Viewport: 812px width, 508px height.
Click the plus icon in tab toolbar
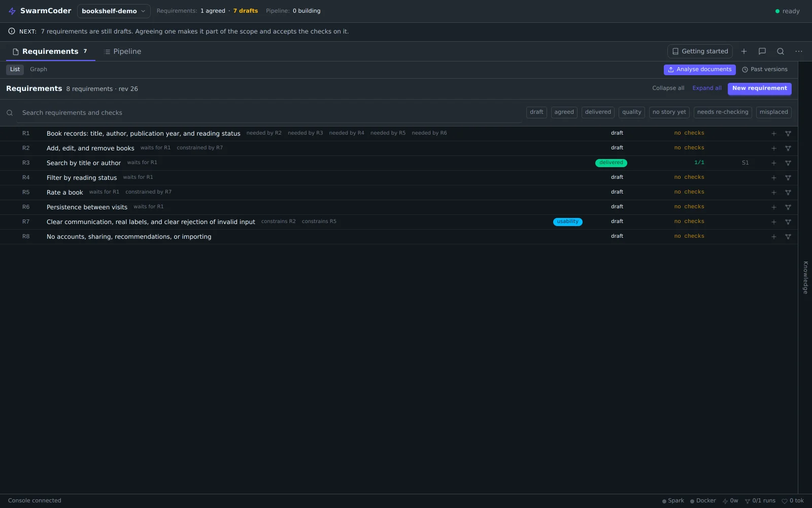click(744, 51)
